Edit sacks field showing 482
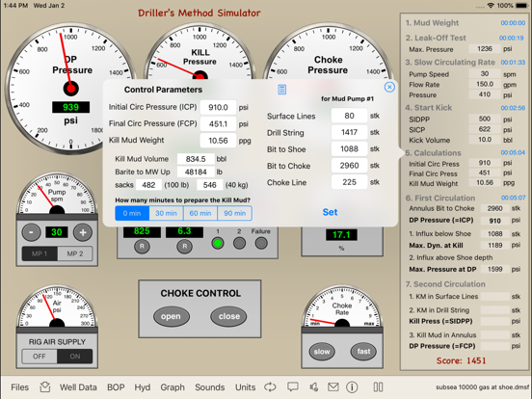This screenshot has width=532, height=399. [x=148, y=185]
